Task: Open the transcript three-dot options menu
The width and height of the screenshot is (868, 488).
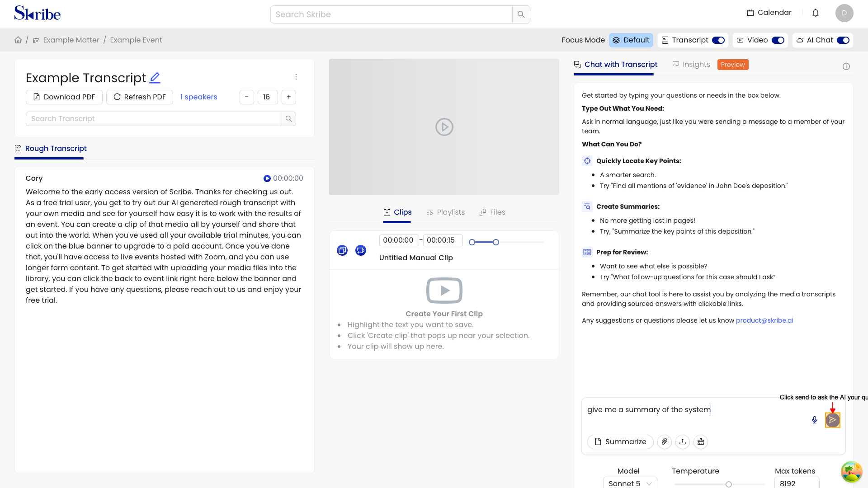Action: pos(296,77)
